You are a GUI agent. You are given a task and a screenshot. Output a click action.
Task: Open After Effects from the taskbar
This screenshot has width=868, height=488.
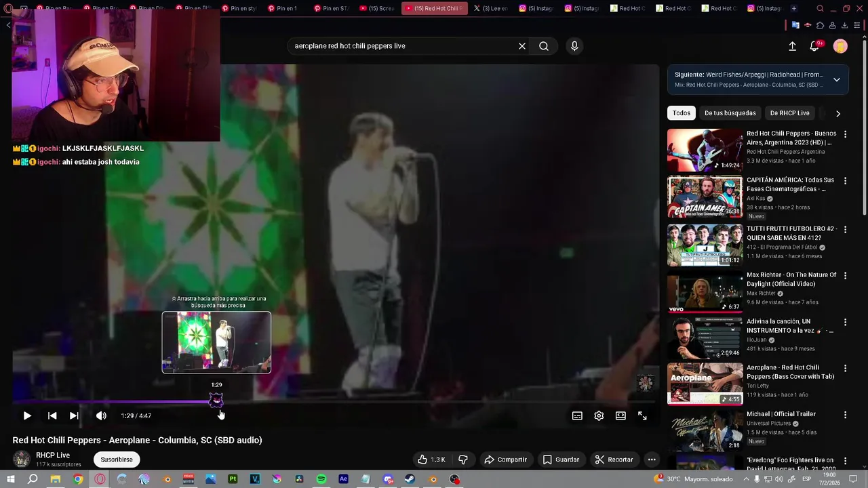tap(343, 479)
